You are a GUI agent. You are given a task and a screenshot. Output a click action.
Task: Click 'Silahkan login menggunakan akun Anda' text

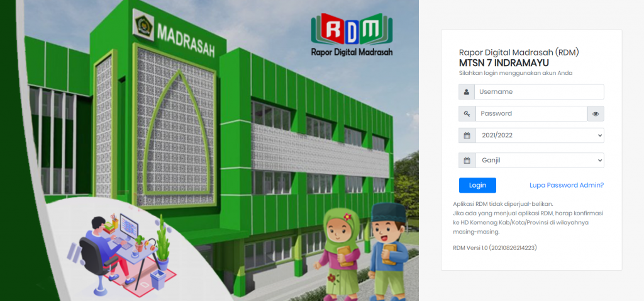(x=516, y=73)
